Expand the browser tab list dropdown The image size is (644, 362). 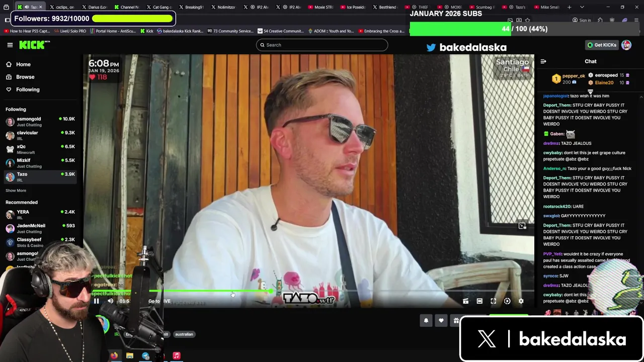pos(582,7)
